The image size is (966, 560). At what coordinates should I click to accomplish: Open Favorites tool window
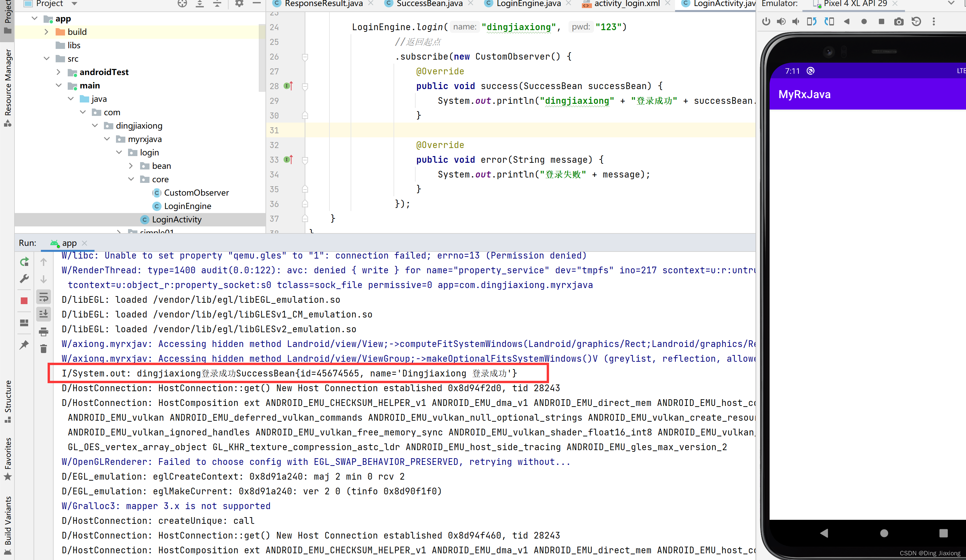click(8, 459)
